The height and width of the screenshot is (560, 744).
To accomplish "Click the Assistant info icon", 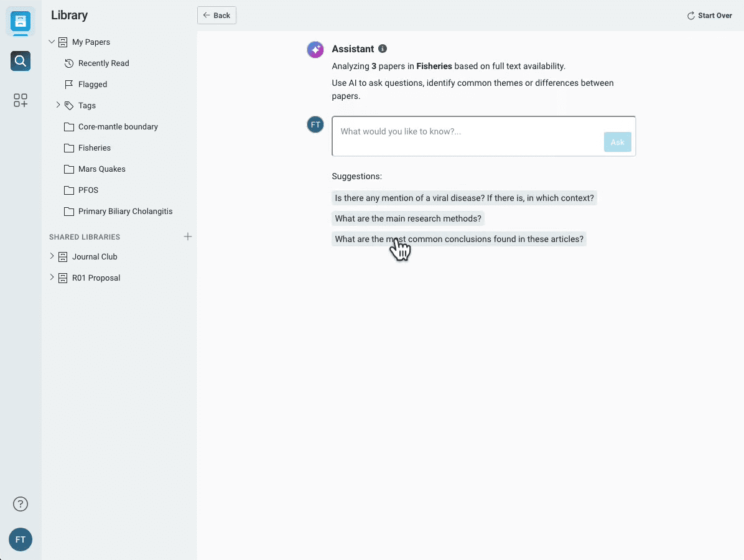I will (x=383, y=49).
